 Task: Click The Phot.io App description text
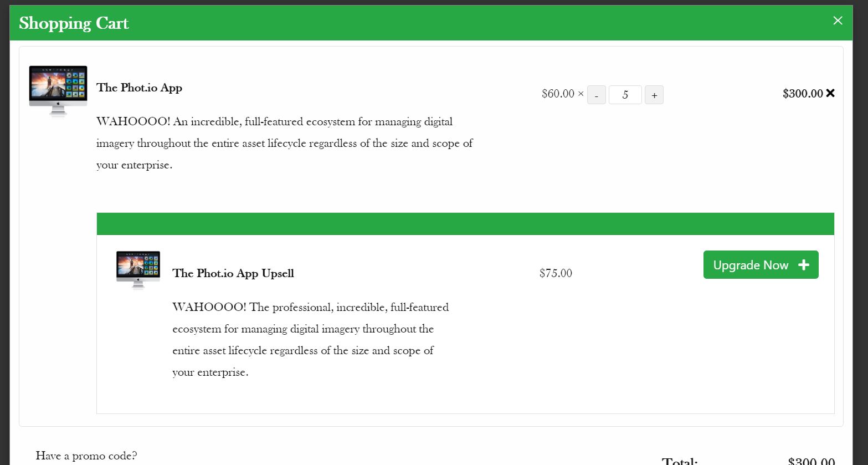click(x=284, y=143)
